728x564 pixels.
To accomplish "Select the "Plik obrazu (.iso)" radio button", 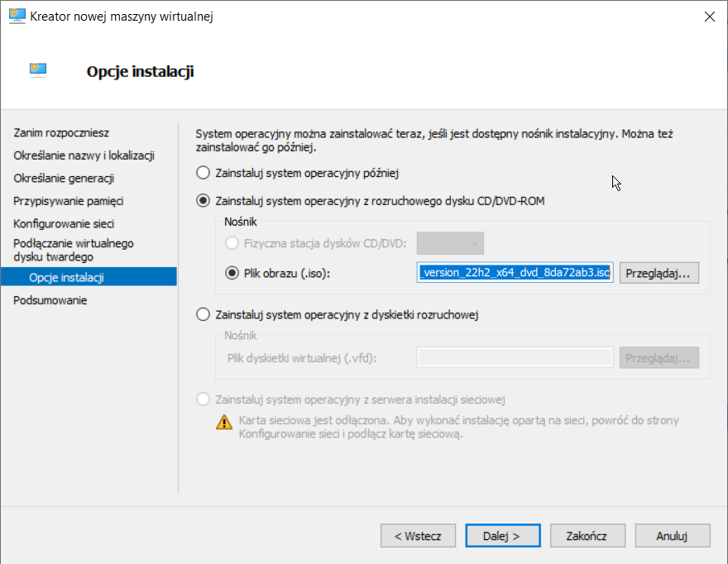I will click(232, 273).
